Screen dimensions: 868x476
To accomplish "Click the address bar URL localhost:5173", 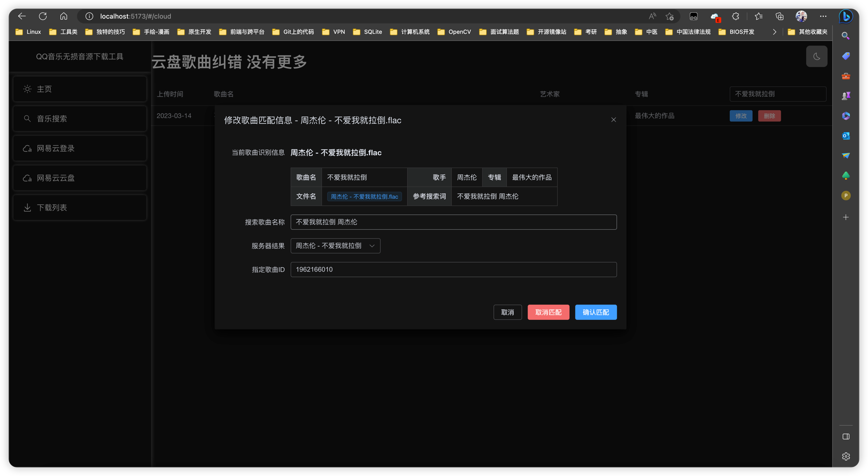I will point(135,16).
